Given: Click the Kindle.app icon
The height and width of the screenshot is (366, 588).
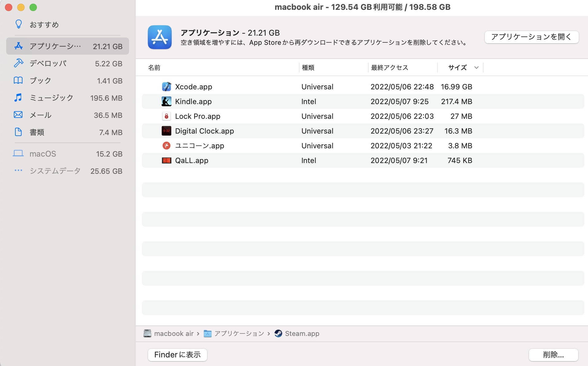Looking at the screenshot, I should pyautogui.click(x=167, y=101).
